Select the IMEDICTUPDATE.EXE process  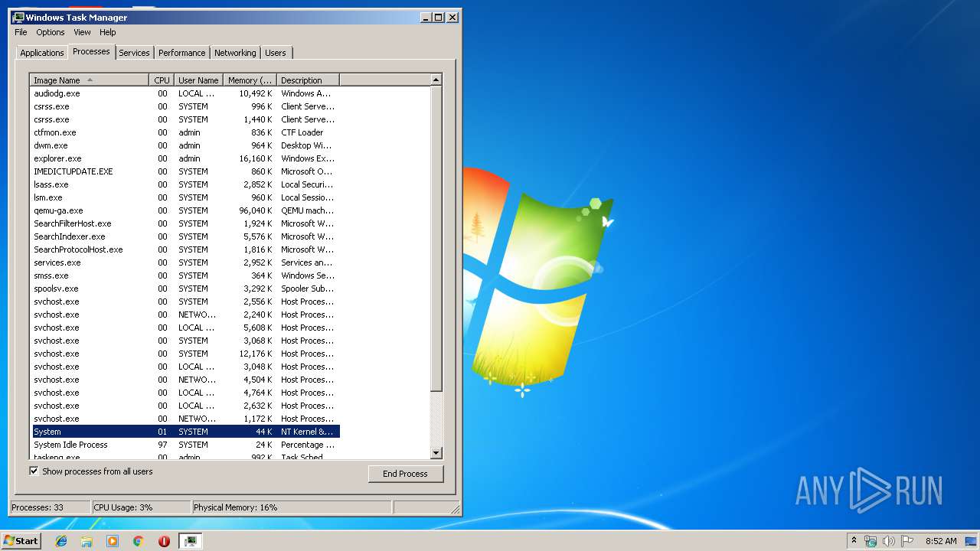pos(185,171)
